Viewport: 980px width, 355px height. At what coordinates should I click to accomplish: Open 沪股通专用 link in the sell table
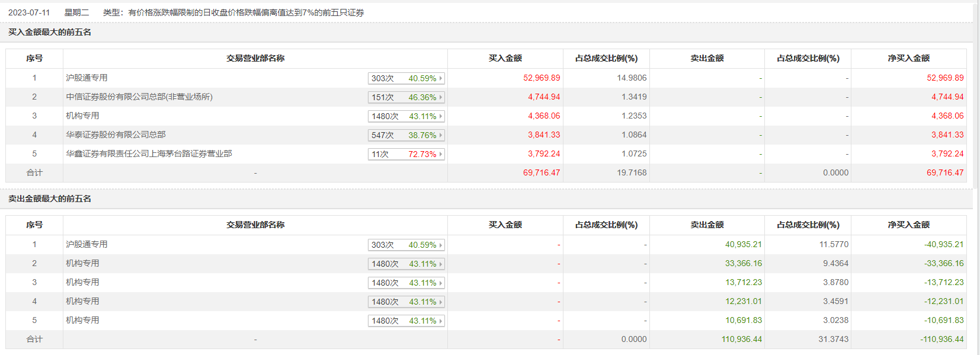pos(87,245)
